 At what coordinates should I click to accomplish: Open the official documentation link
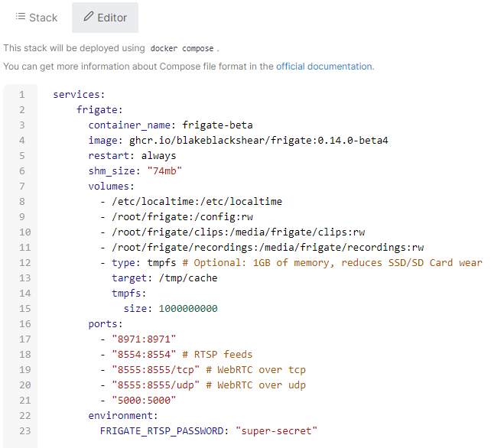click(324, 67)
